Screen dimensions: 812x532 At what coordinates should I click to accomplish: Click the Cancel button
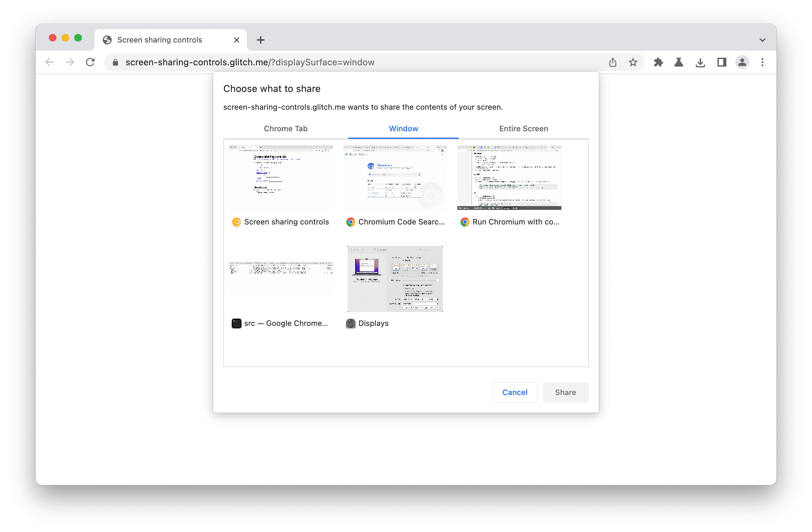point(515,391)
